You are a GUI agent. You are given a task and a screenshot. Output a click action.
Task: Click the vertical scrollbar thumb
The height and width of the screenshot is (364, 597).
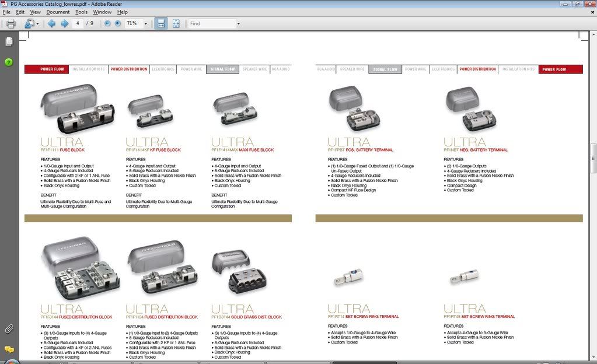click(593, 158)
